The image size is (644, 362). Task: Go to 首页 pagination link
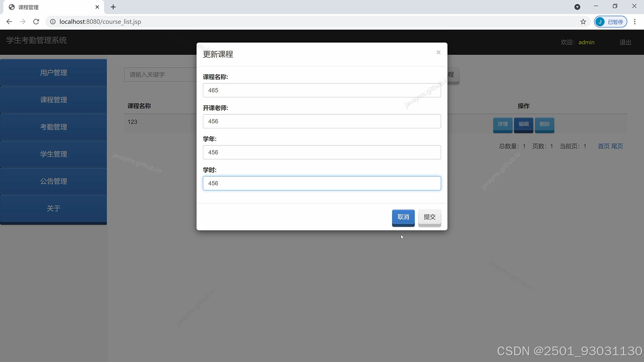[603, 146]
